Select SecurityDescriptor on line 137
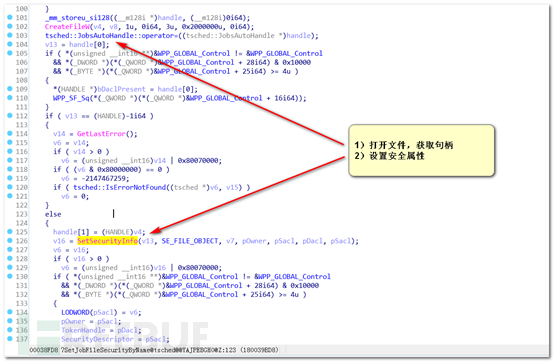This screenshot has height=362, width=554. (x=97, y=339)
